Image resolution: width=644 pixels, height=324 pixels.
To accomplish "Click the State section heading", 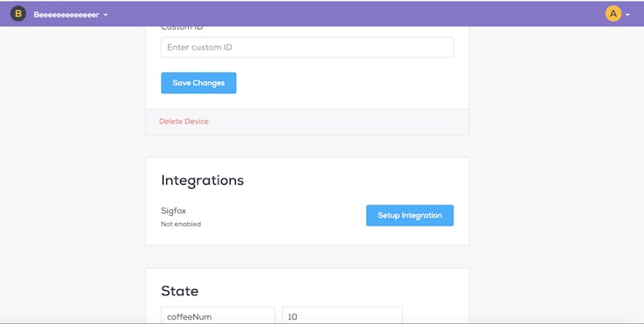I will (x=179, y=291).
